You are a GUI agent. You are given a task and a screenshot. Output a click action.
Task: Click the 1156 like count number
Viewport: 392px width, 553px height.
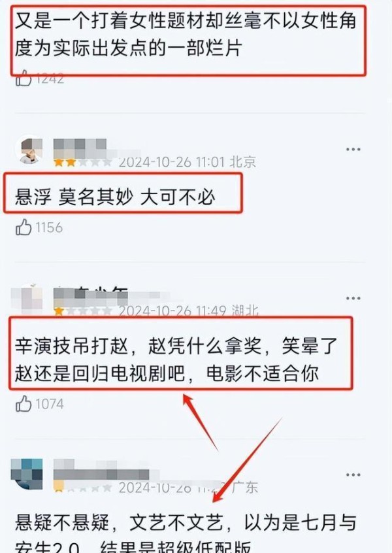point(50,227)
